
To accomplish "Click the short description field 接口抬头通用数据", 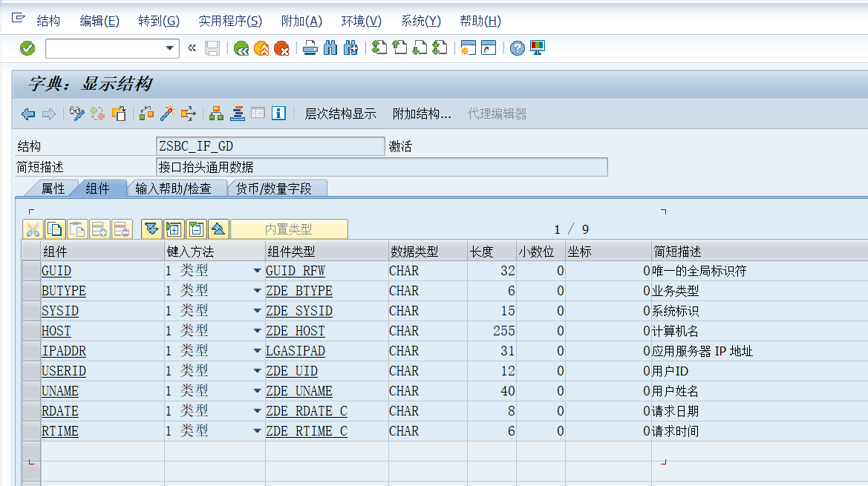I will coord(382,167).
